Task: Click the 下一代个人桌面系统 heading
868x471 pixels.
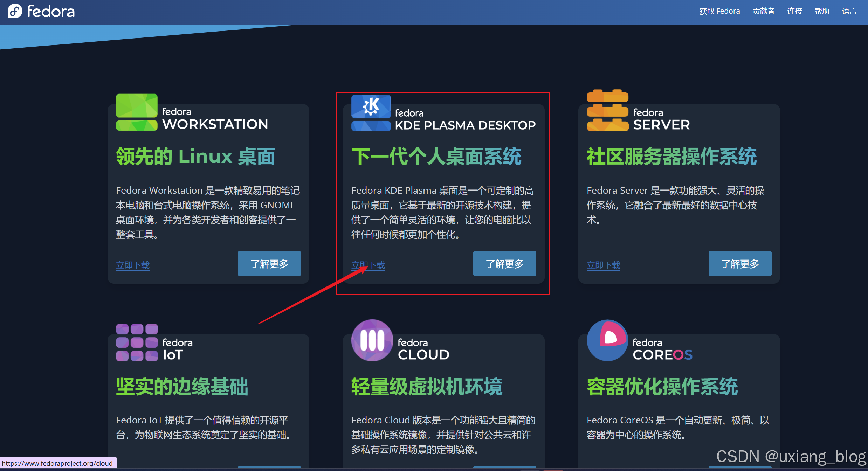Action: click(436, 156)
